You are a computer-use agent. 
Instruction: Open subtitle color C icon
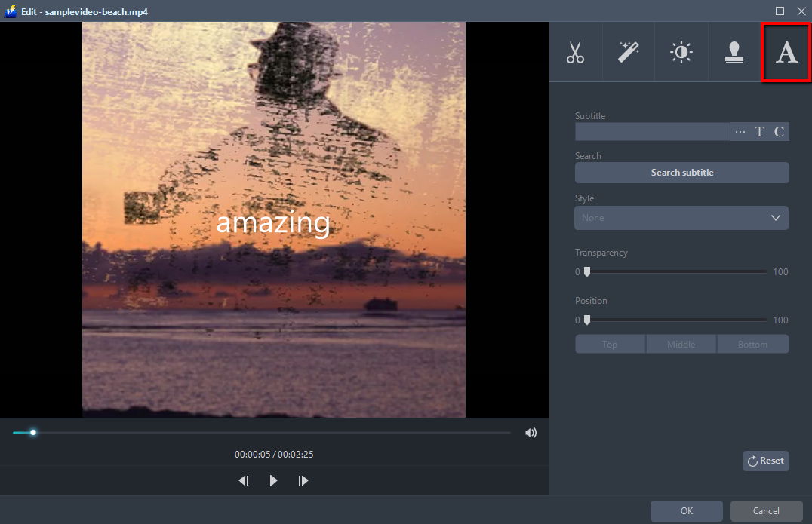point(779,132)
